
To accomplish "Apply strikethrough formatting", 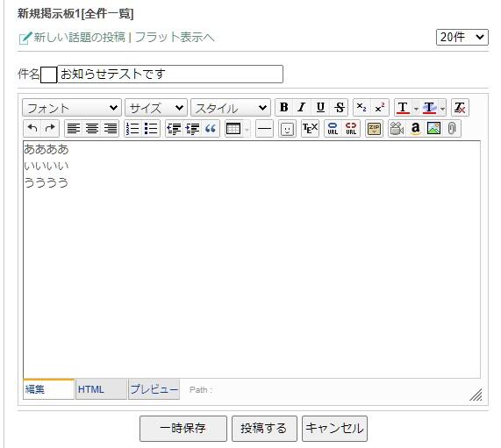I will [x=340, y=108].
